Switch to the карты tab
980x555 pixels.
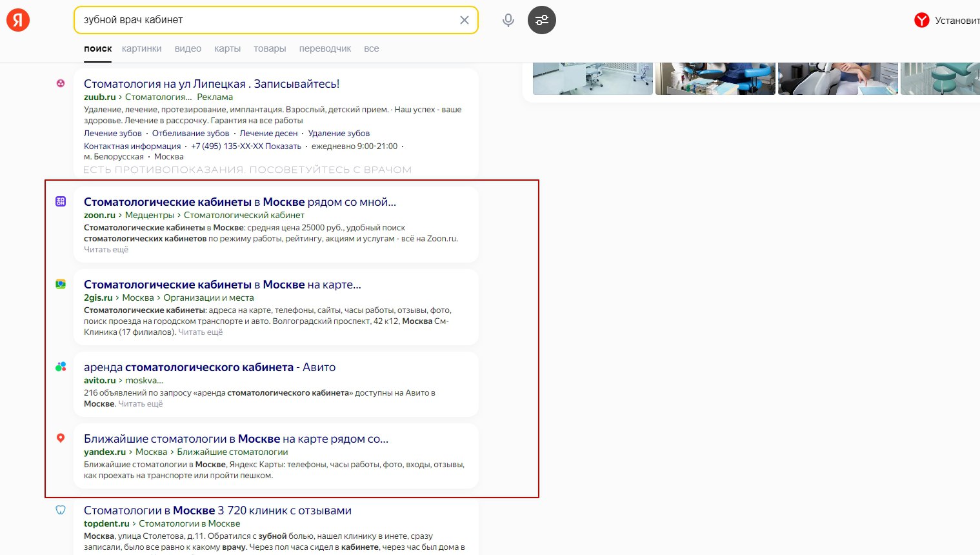pos(228,48)
